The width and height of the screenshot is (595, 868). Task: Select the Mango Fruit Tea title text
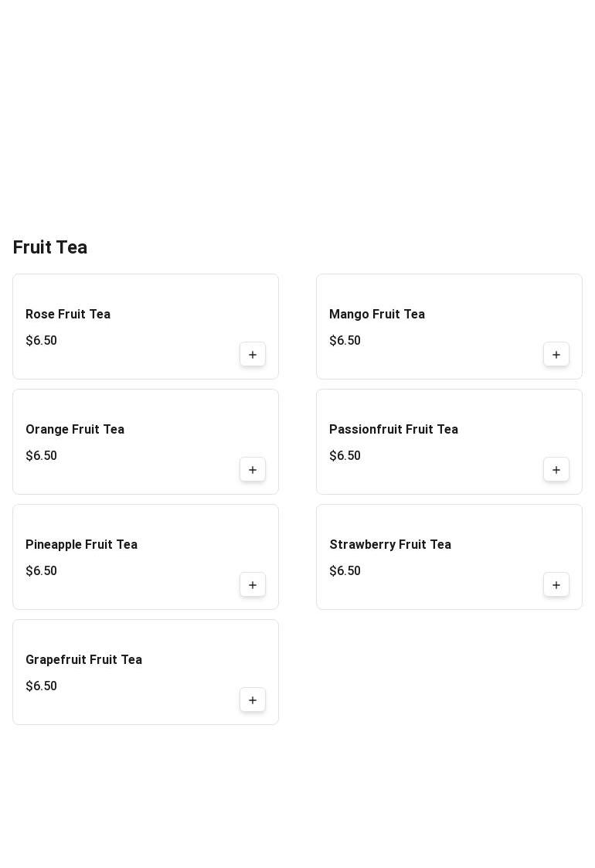(377, 315)
